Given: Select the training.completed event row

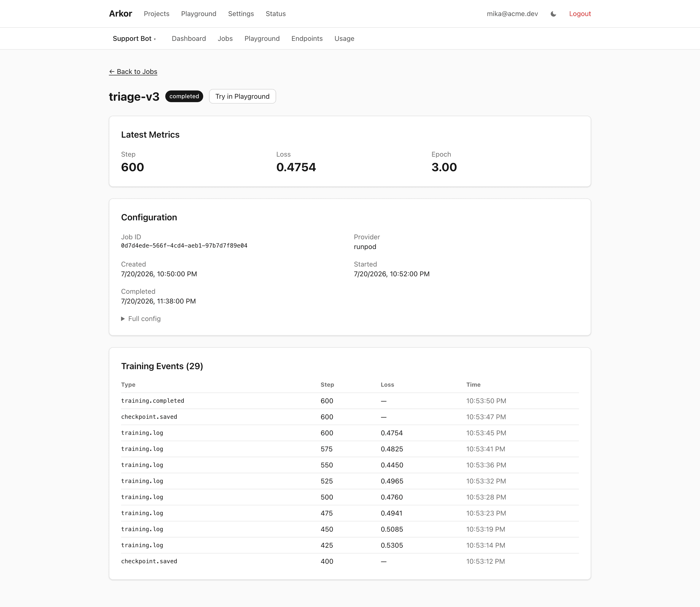Looking at the screenshot, I should click(x=350, y=401).
